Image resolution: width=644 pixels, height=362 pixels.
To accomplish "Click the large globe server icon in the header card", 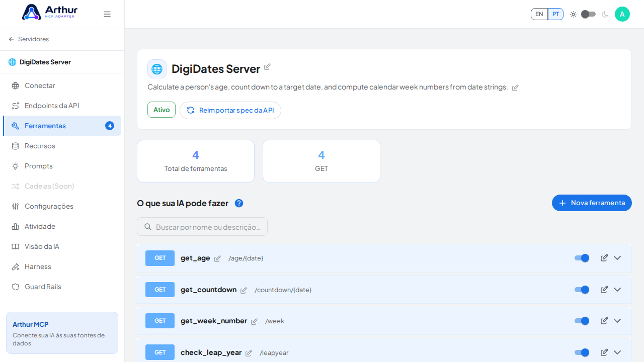I will coord(157,69).
